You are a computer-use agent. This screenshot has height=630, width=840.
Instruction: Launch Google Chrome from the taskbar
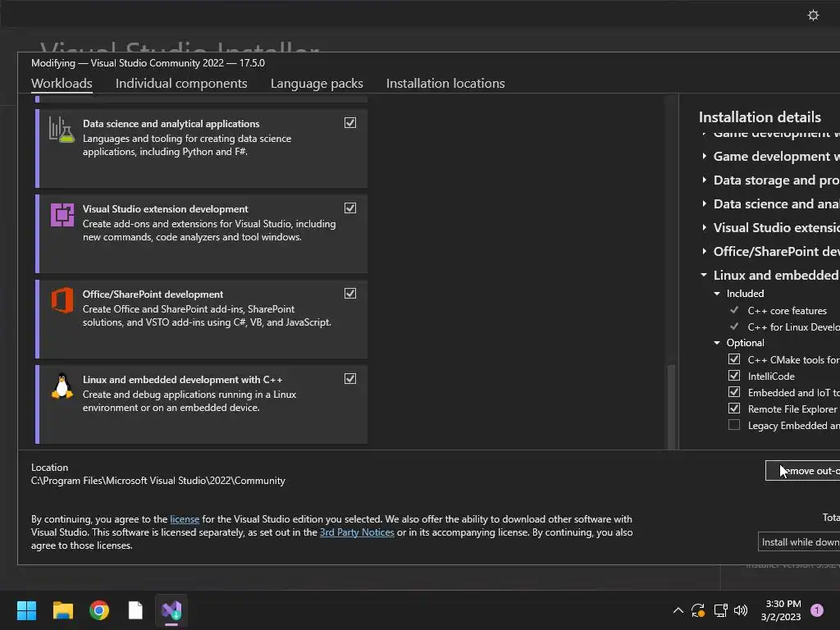[99, 610]
